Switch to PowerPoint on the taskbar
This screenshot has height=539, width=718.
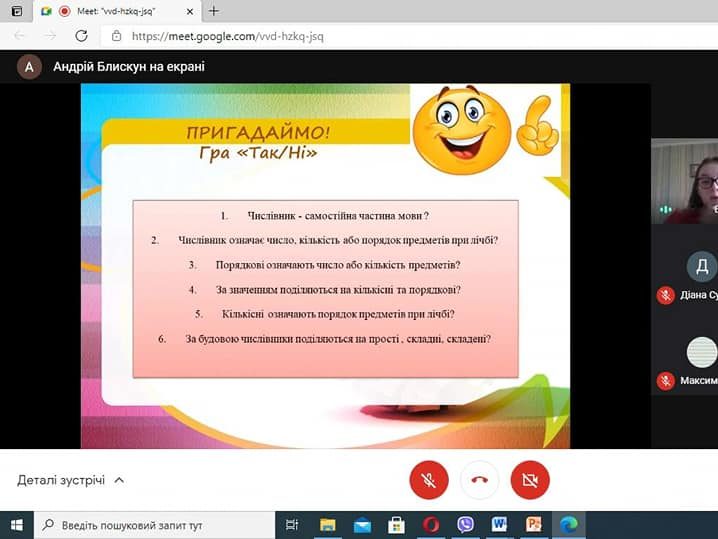[534, 524]
